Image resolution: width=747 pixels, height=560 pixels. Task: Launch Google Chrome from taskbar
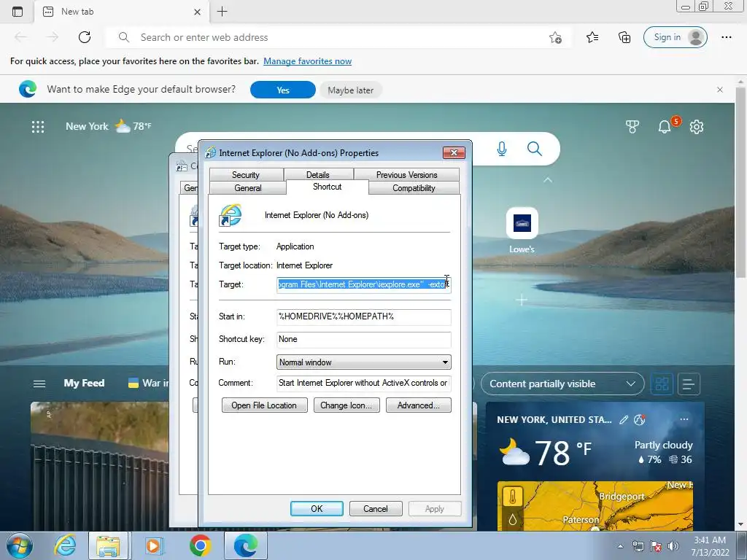tap(200, 545)
